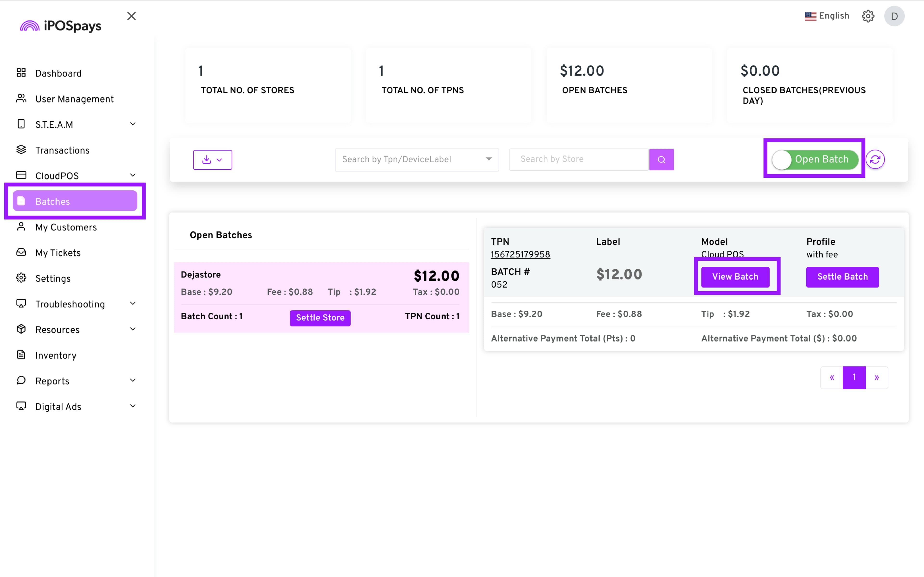924x577 pixels.
Task: Click the refresh batches icon
Action: [x=875, y=159]
